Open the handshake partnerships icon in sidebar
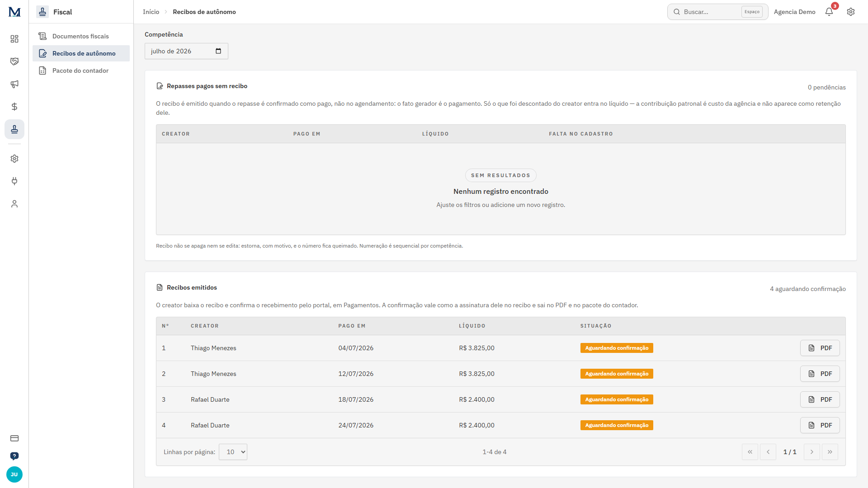The image size is (868, 488). (14, 61)
